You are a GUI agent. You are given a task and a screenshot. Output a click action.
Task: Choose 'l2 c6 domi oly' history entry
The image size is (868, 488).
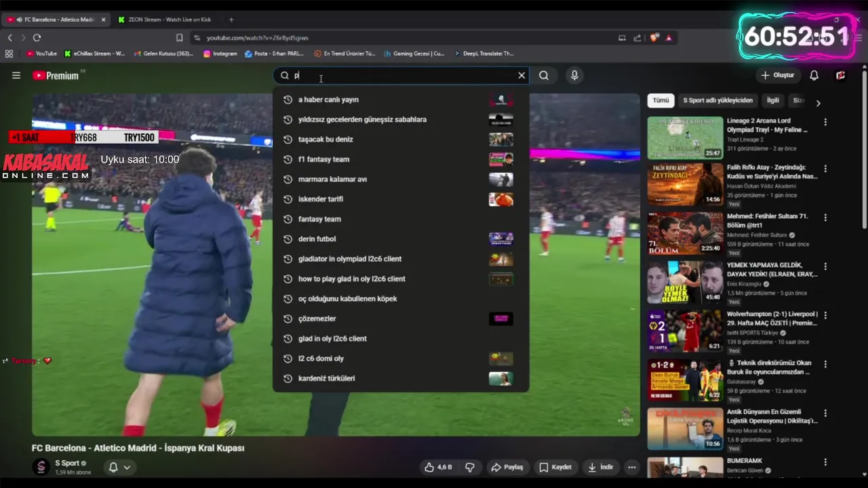(400, 359)
